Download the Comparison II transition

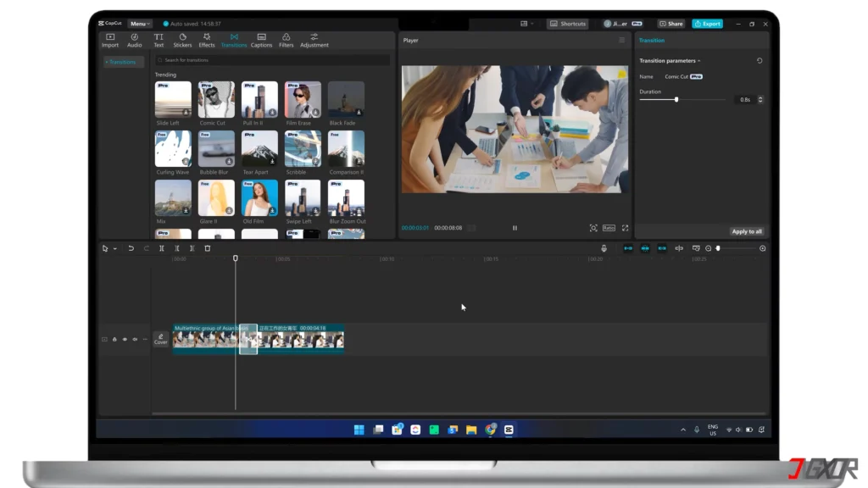359,162
